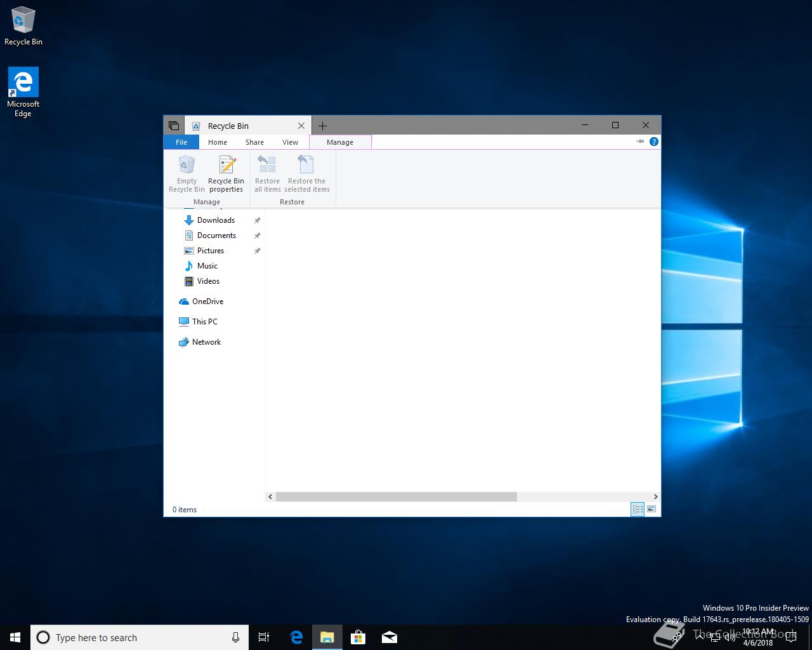This screenshot has height=650, width=812.
Task: Open Mail app from taskbar
Action: [390, 637]
